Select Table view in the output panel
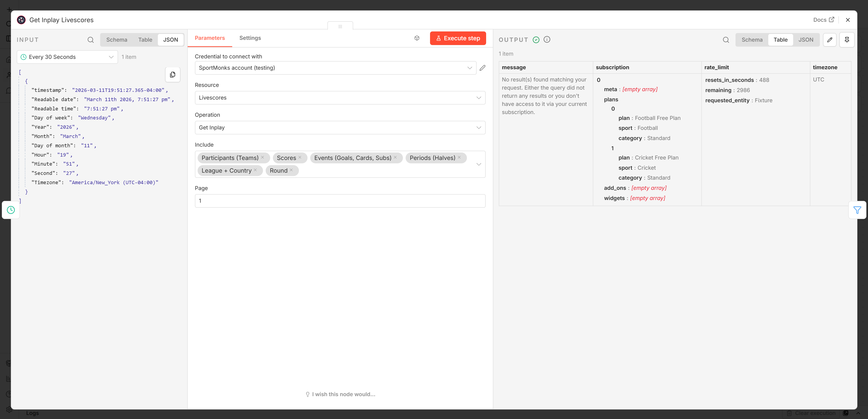This screenshot has width=868, height=419. pos(780,40)
